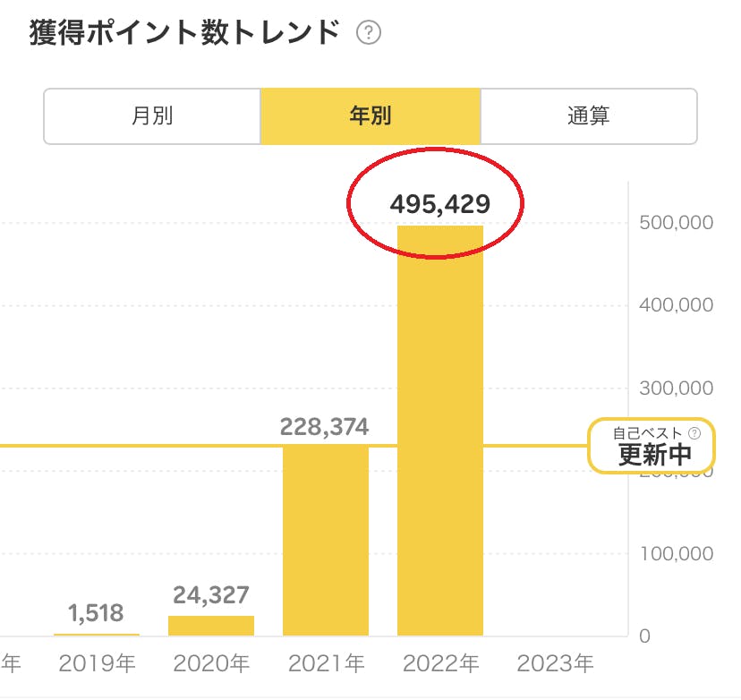Viewport: 741px width, 700px height.
Task: Click the 500,000 y-axis label
Action: 676,222
